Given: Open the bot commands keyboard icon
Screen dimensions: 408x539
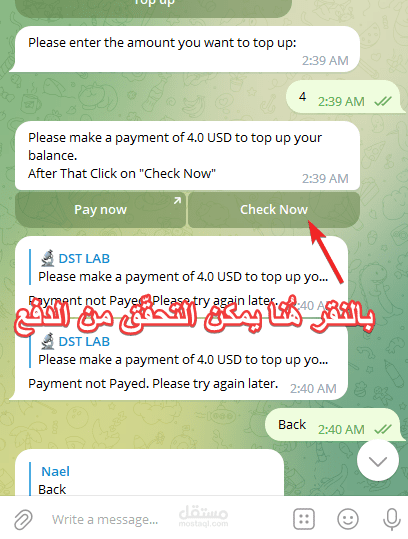Looking at the screenshot, I should [x=304, y=519].
